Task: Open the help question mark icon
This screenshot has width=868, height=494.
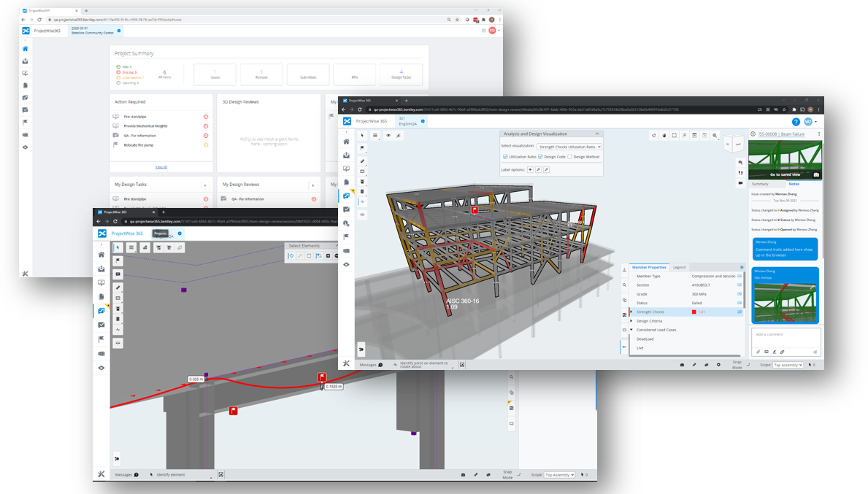Action: [x=796, y=122]
